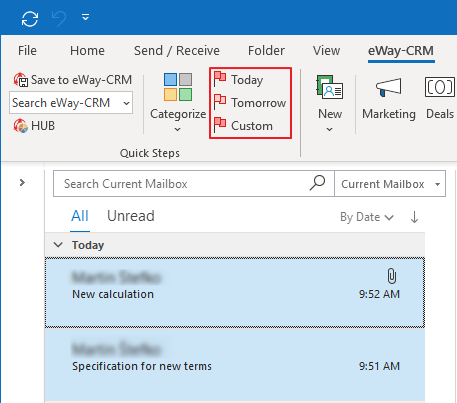The image size is (457, 403).
Task: Open Marketing megaphone button
Action: tap(389, 98)
